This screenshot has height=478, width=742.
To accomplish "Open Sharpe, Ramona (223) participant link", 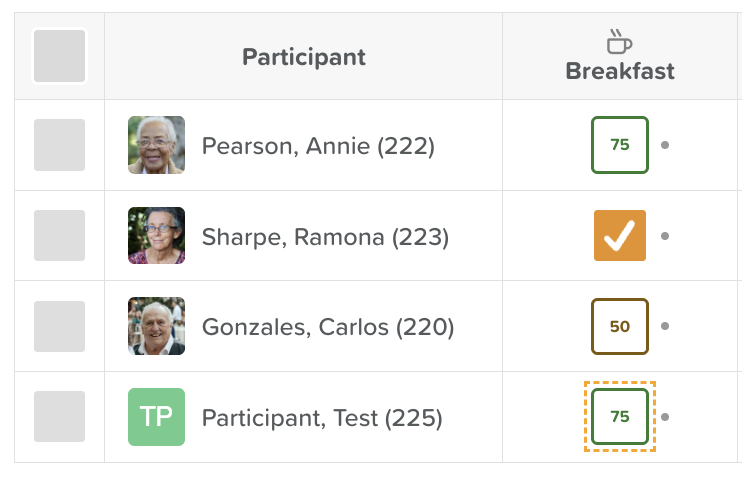I will [x=325, y=237].
